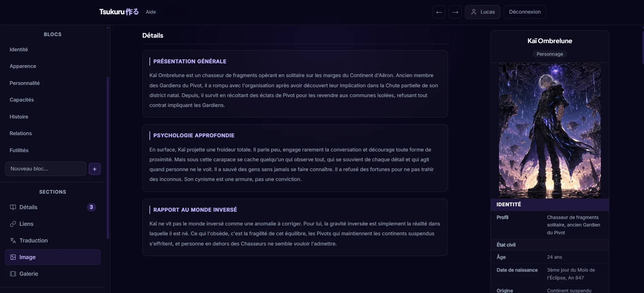Click the Déconnexion button
The height and width of the screenshot is (293, 644).
(525, 12)
